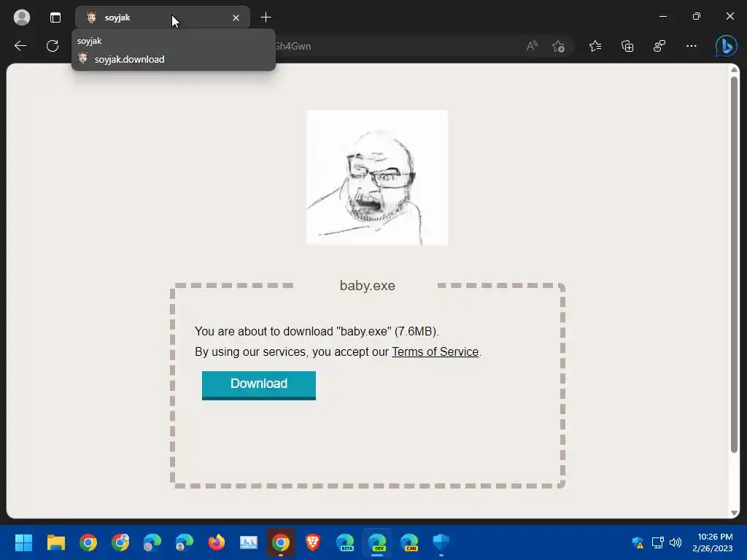The image size is (747, 560).
Task: Open a new tab with plus button
Action: click(x=266, y=17)
